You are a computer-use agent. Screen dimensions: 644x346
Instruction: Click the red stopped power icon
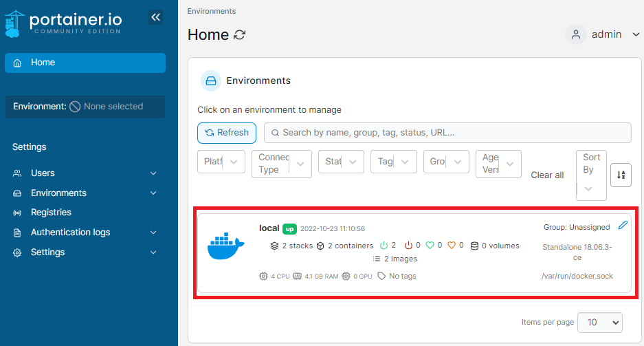pyautogui.click(x=408, y=246)
